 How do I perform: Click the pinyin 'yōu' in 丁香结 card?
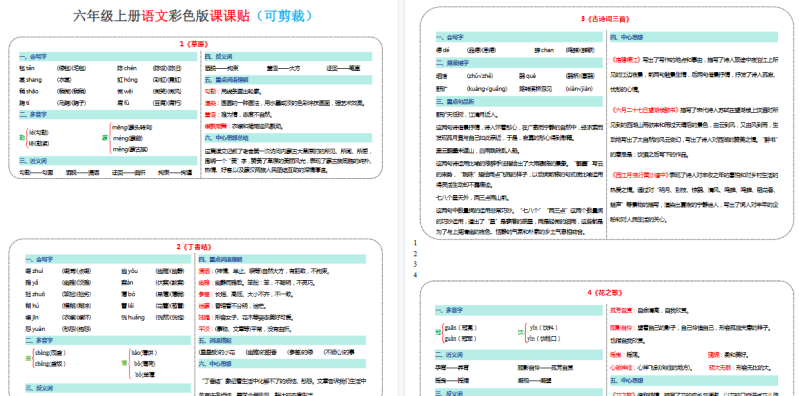[x=133, y=271]
